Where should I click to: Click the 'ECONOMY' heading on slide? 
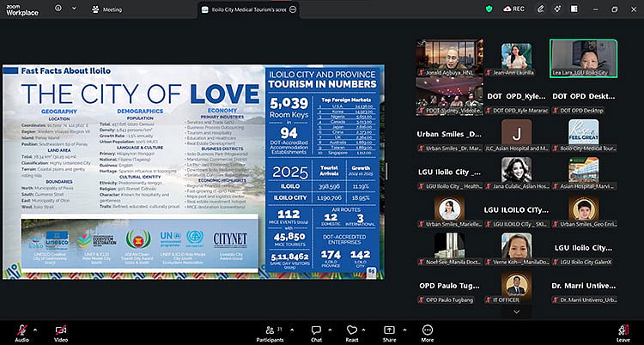[222, 111]
